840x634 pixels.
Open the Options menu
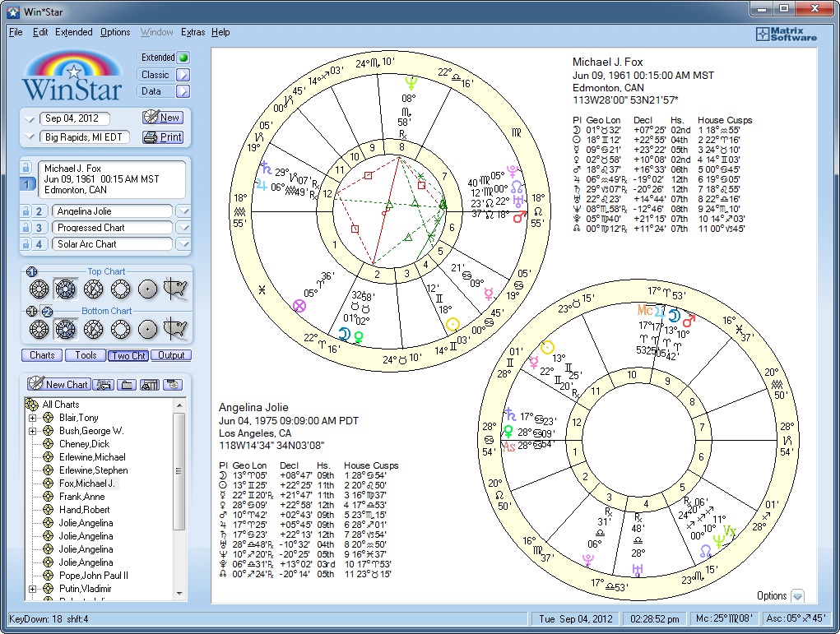(x=115, y=32)
